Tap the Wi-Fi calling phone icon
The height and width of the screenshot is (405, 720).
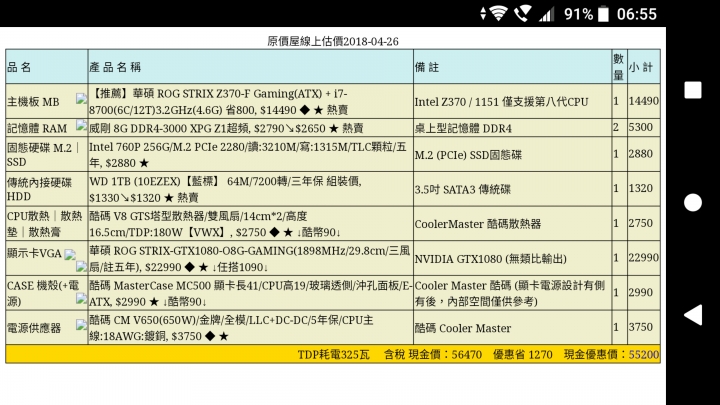523,14
